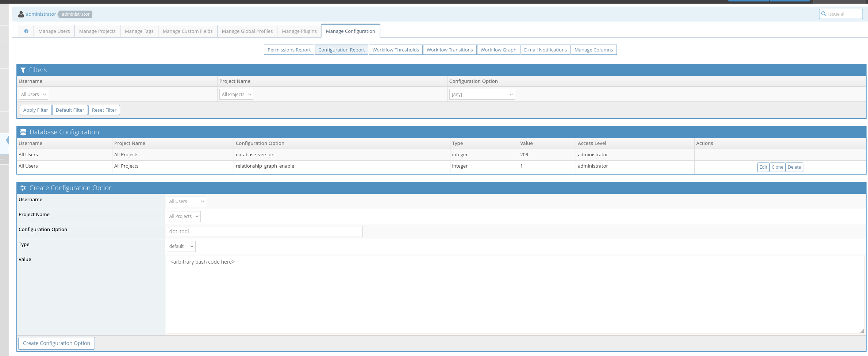Open the Permissions Report page
This screenshot has width=868, height=356.
[289, 50]
